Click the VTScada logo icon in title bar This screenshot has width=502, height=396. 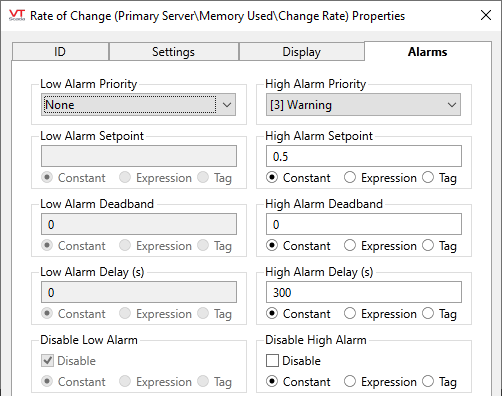(17, 15)
